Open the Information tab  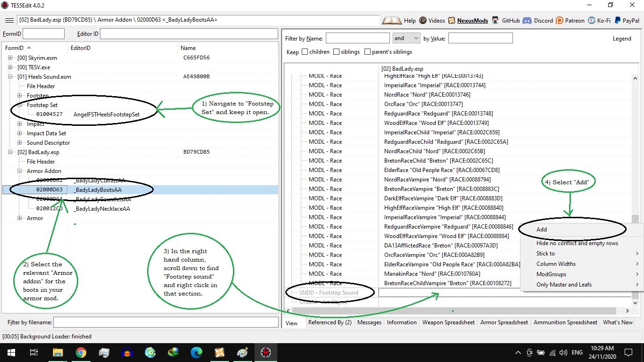[402, 322]
